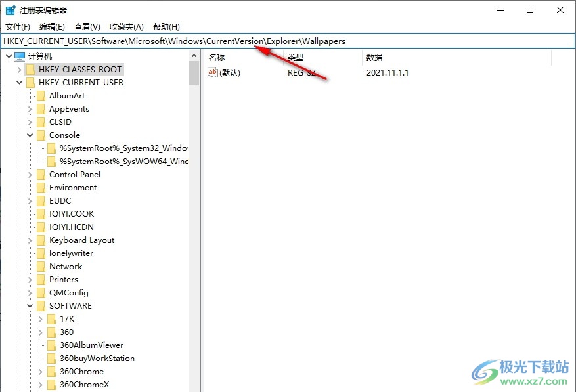Click the IQIYI.HCDN folder icon
This screenshot has height=392, width=576.
[x=41, y=227]
